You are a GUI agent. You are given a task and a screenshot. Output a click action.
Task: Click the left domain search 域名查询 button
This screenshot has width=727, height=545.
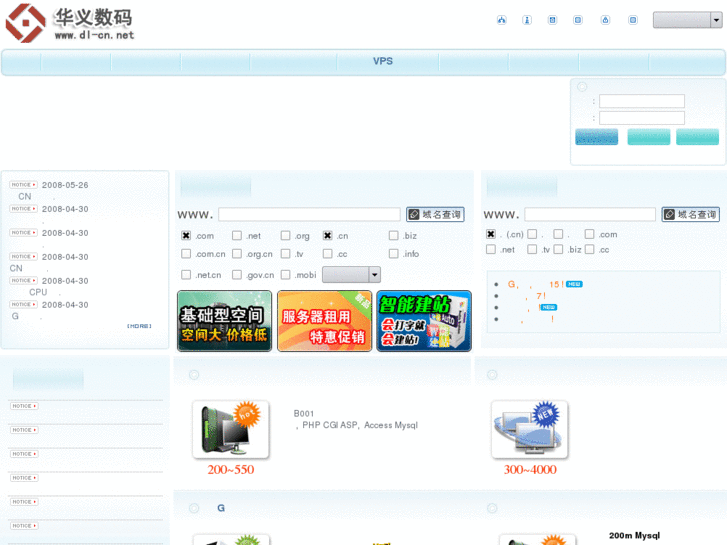tap(435, 214)
